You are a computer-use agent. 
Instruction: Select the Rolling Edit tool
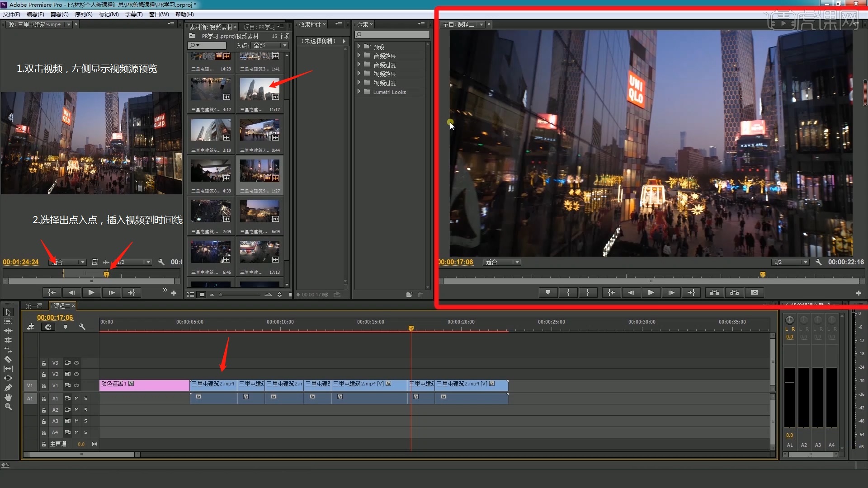pyautogui.click(x=8, y=340)
